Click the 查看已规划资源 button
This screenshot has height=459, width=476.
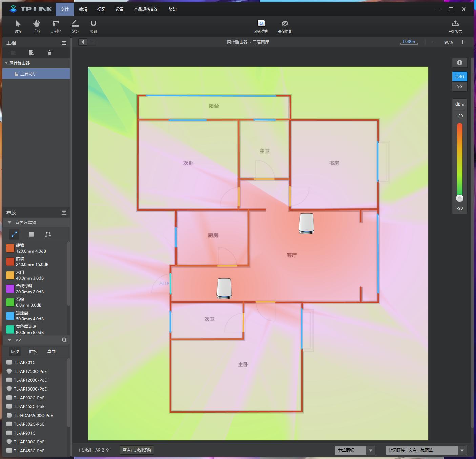pyautogui.click(x=137, y=450)
